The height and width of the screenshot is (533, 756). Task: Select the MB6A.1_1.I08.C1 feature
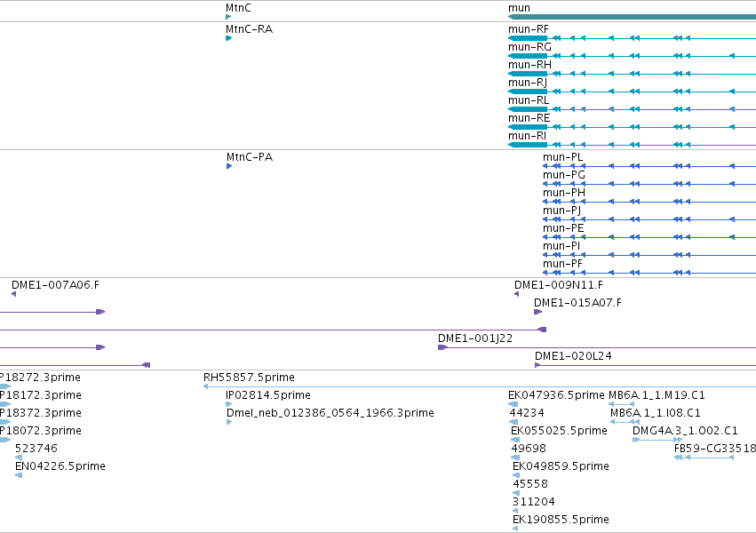click(625, 422)
